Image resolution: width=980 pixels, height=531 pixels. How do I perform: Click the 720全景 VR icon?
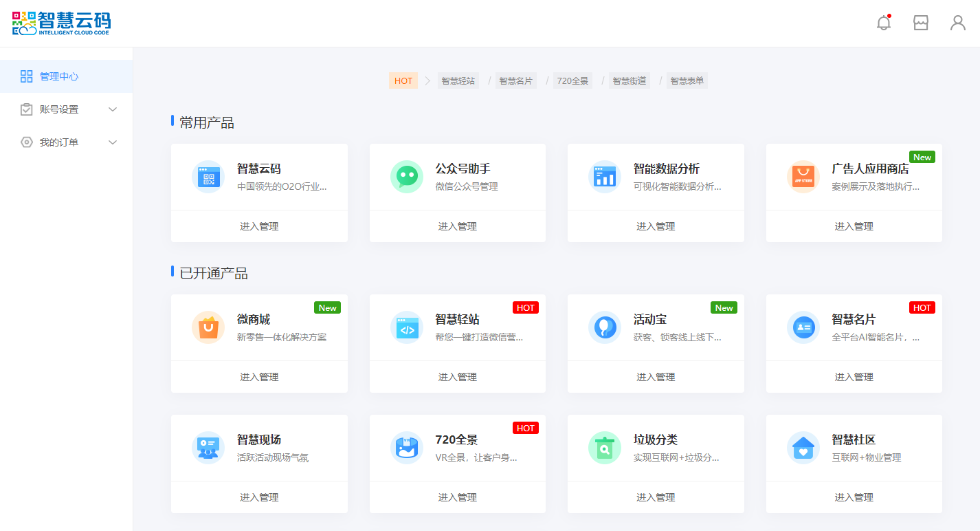click(407, 448)
